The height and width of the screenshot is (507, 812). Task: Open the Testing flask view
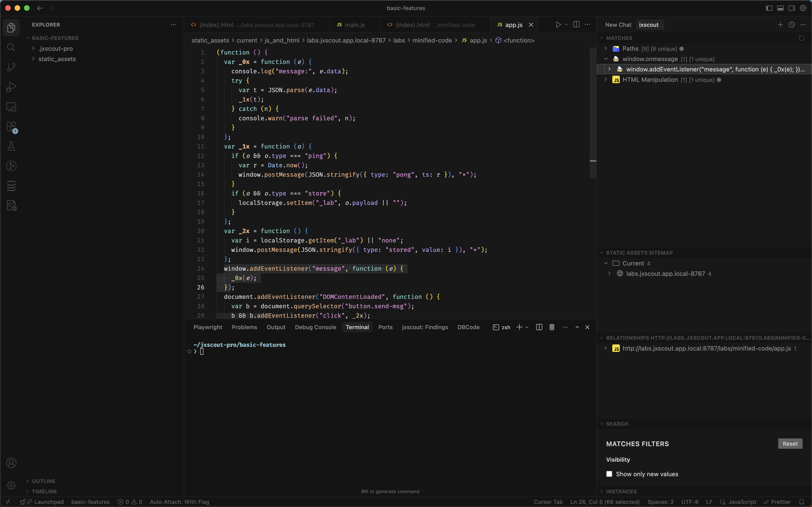coord(11,146)
